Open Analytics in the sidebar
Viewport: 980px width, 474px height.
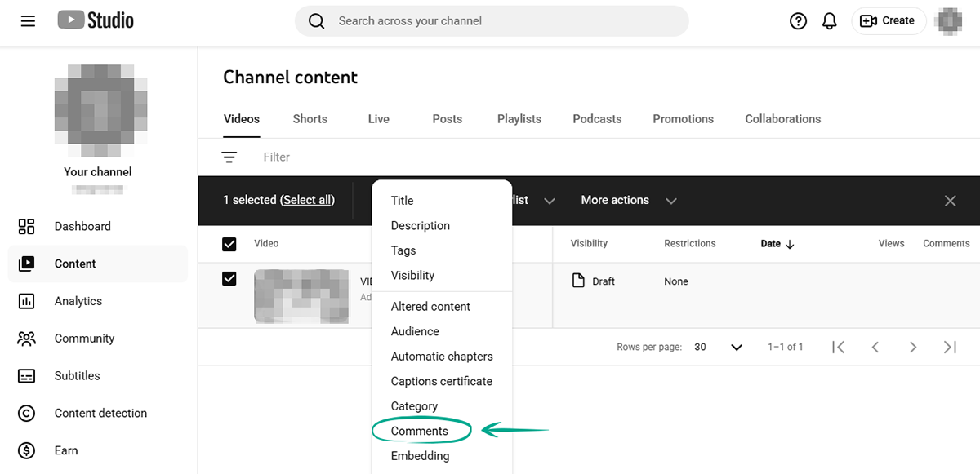point(78,301)
